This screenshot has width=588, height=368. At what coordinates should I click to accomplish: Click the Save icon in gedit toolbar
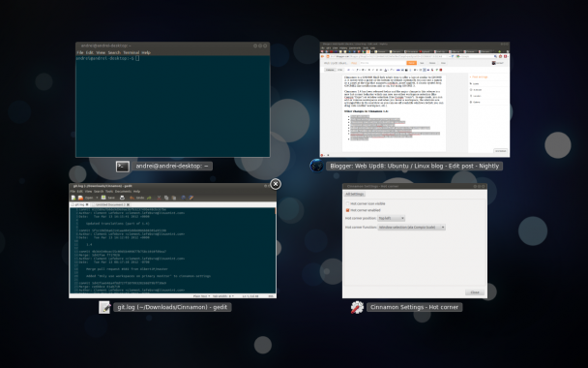pyautogui.click(x=103, y=198)
